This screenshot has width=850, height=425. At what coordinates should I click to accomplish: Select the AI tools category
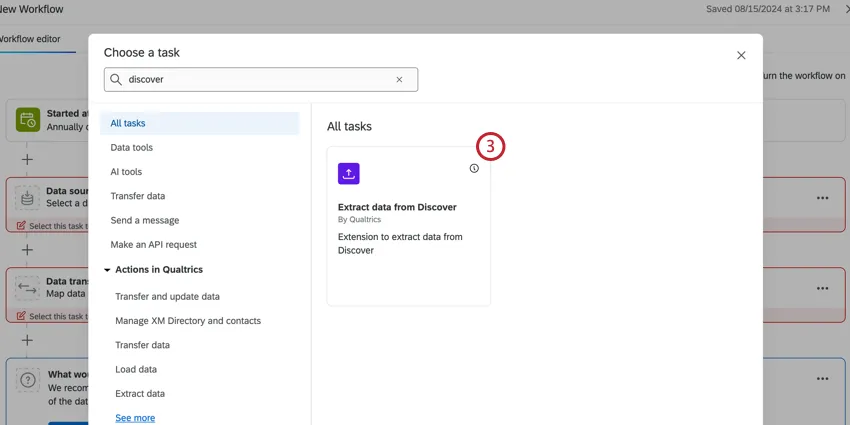point(126,172)
